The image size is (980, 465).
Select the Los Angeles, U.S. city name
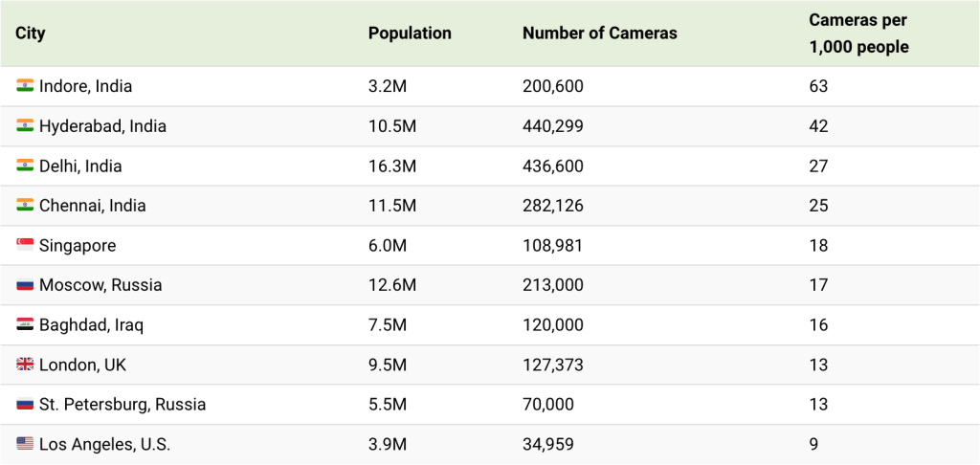click(104, 444)
